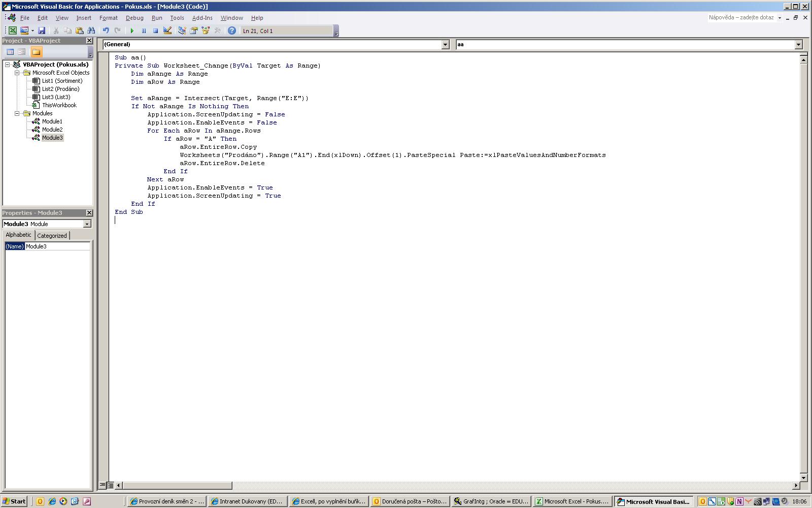Collapse the Modules folder
The height and width of the screenshot is (508, 812).
[17, 113]
